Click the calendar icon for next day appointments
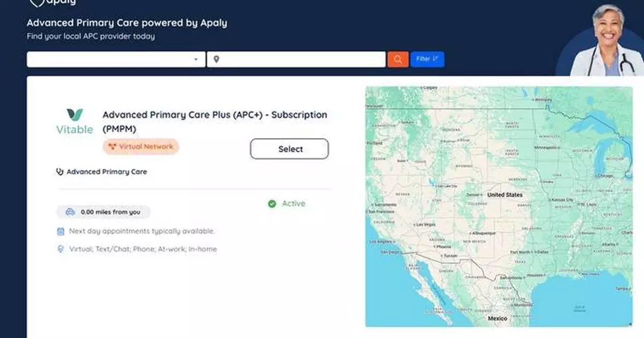This screenshot has width=644, height=338. click(x=60, y=231)
